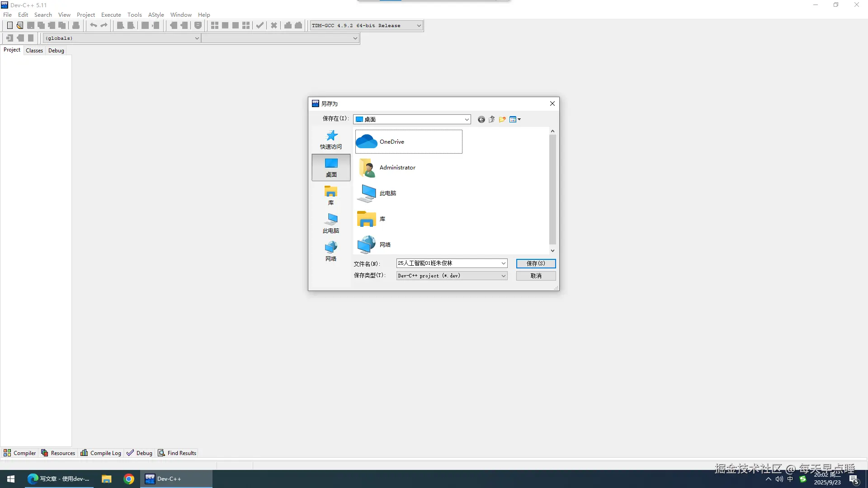Click the 保存(S) button
Image resolution: width=868 pixels, height=488 pixels.
click(x=536, y=263)
